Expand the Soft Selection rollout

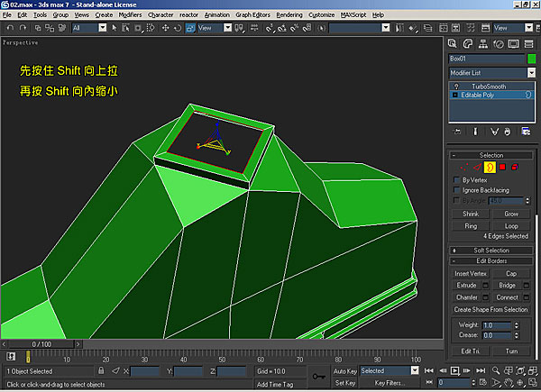(491, 251)
